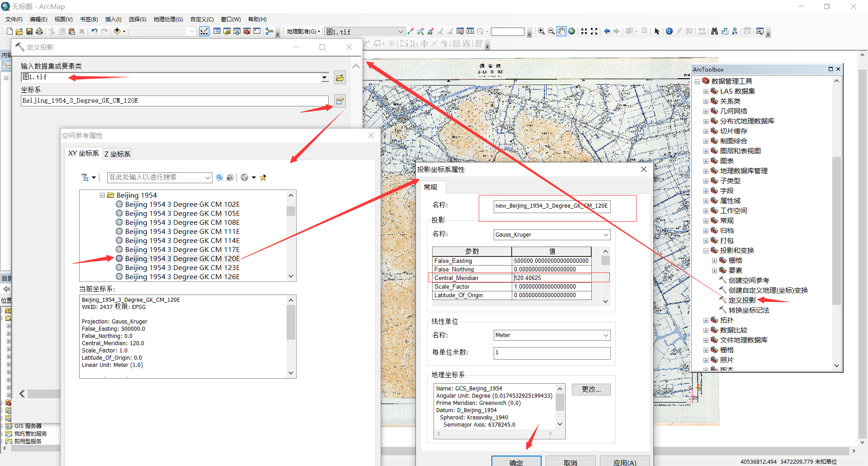
Task: Open the Python window icon
Action: click(x=257, y=31)
